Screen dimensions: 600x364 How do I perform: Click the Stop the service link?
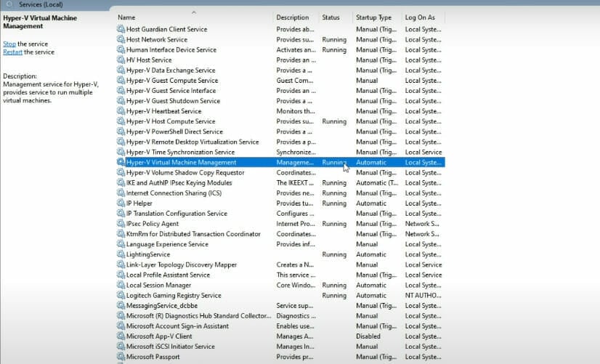click(9, 44)
